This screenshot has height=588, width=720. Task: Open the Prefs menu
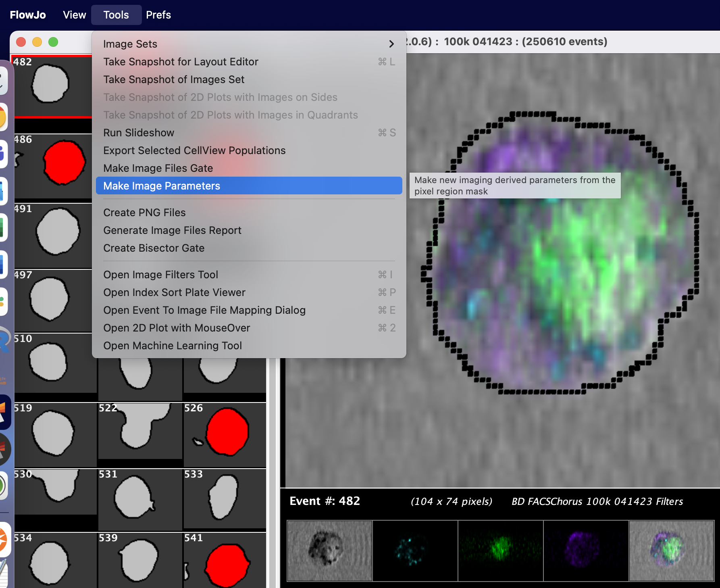(x=158, y=15)
